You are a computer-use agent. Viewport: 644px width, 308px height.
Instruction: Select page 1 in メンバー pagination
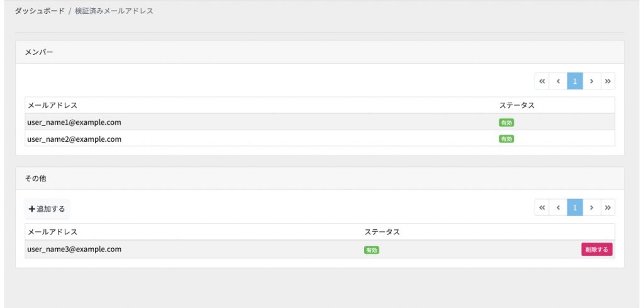[575, 81]
